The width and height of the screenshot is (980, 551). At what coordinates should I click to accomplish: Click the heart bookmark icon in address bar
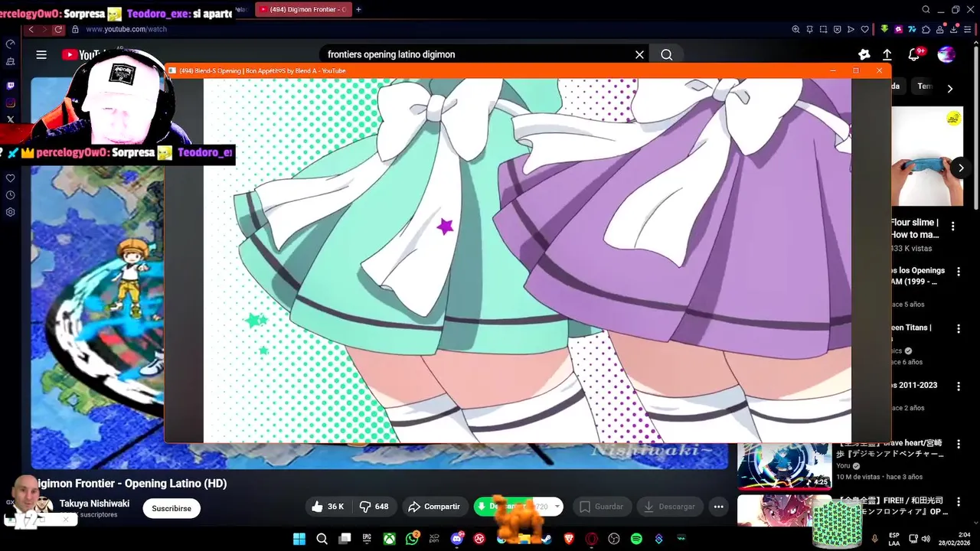(864, 29)
